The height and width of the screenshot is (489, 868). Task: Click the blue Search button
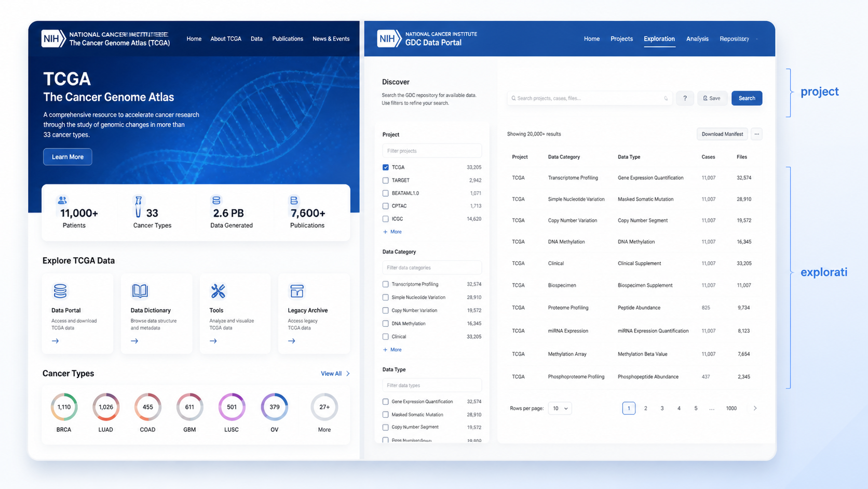coord(747,98)
